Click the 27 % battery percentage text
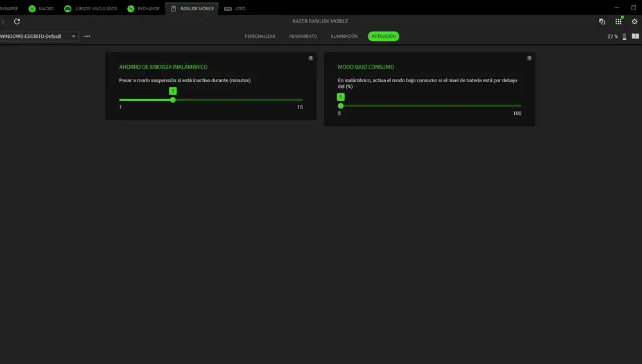642x364 pixels. 612,37
